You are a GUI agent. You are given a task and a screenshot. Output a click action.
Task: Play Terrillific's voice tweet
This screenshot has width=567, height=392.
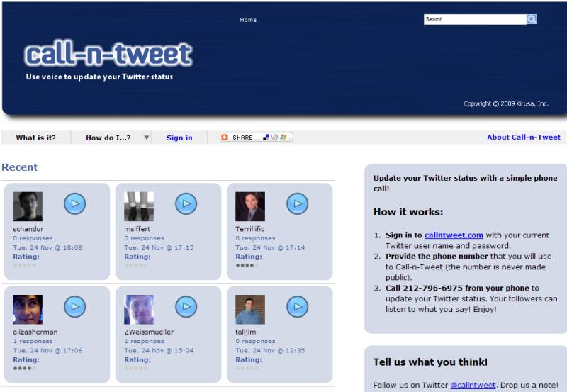(x=297, y=203)
